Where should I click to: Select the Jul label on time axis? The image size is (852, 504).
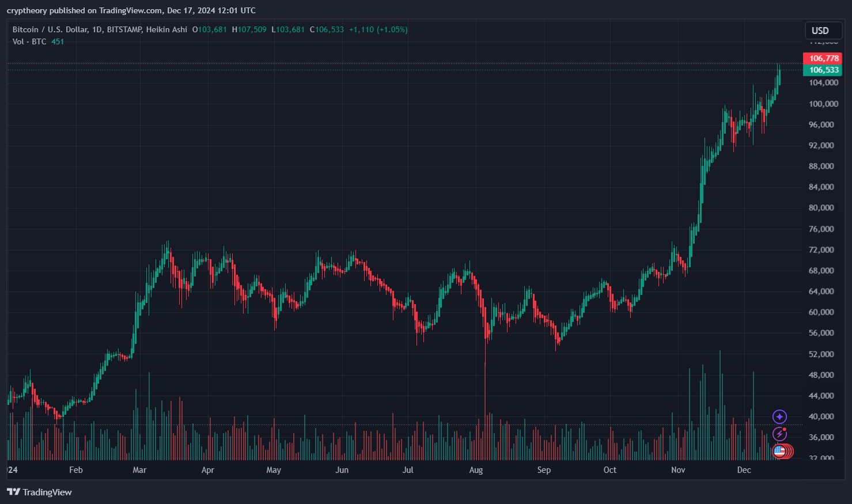[408, 470]
